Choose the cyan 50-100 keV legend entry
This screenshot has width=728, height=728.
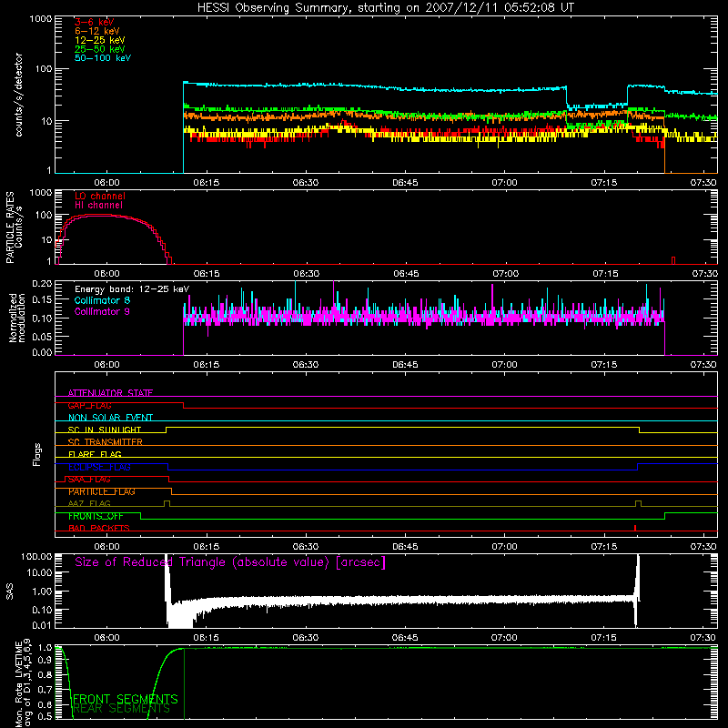[x=103, y=58]
